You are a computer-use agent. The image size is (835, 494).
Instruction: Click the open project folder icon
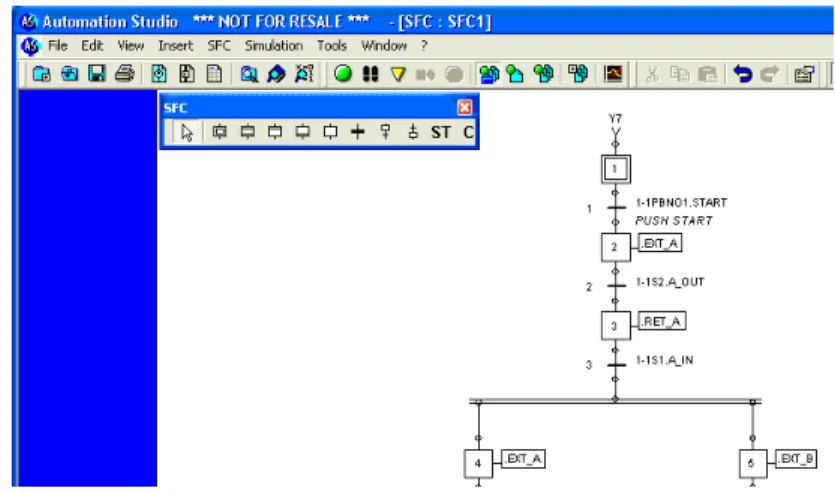click(69, 74)
